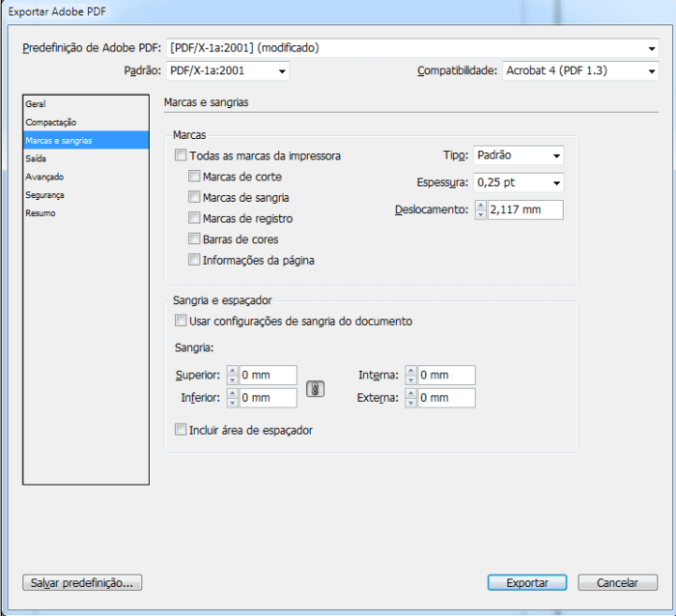Click Salvar predefinição button
The width and height of the screenshot is (676, 616).
click(82, 583)
